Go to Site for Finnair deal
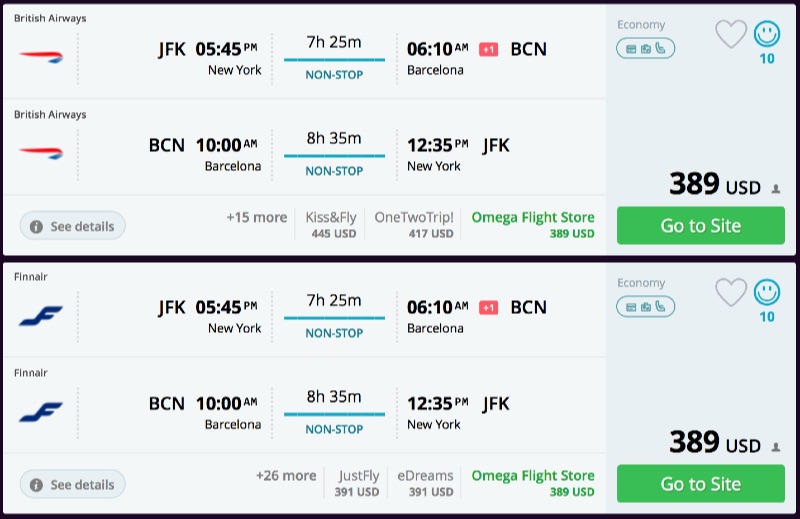Screen dimensions: 800x519 click(x=700, y=484)
